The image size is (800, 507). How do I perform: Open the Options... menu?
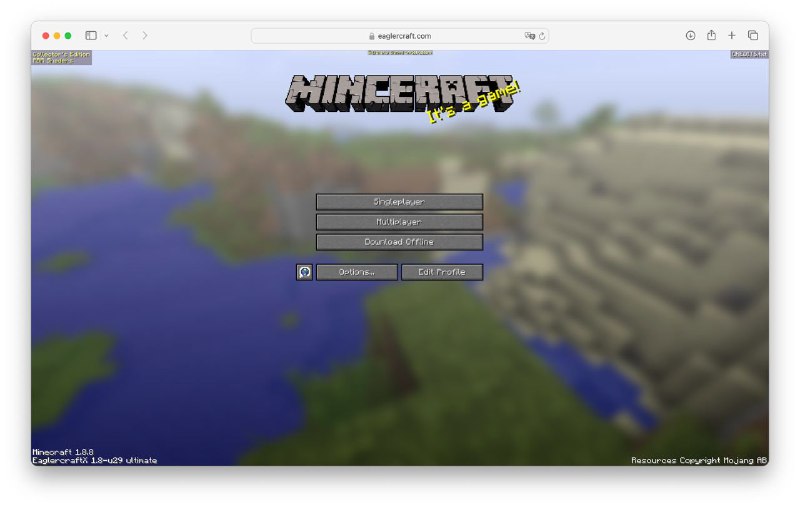point(356,272)
